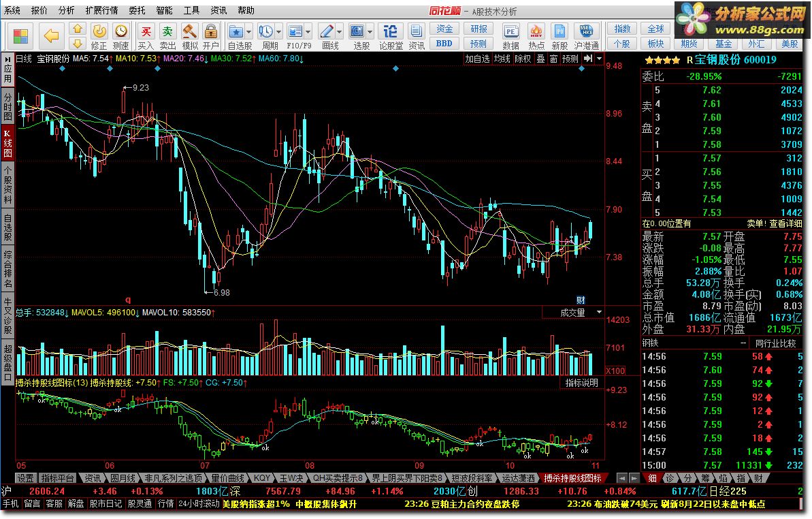Open the 报价 menu

pos(39,10)
